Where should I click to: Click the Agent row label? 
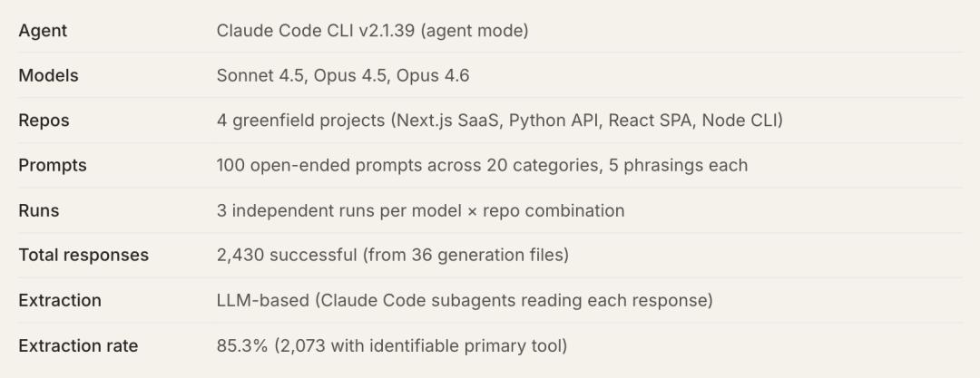coord(43,31)
